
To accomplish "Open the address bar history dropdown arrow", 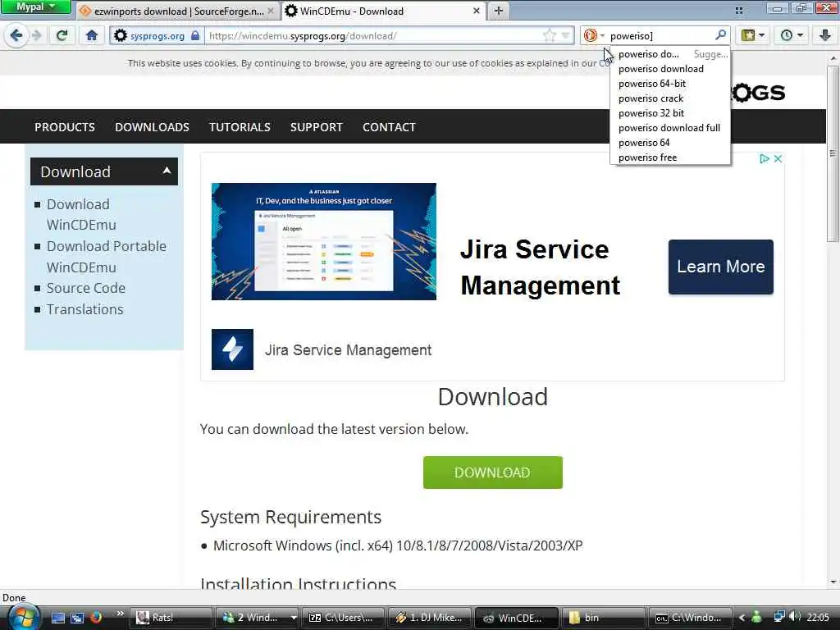I will click(x=566, y=36).
